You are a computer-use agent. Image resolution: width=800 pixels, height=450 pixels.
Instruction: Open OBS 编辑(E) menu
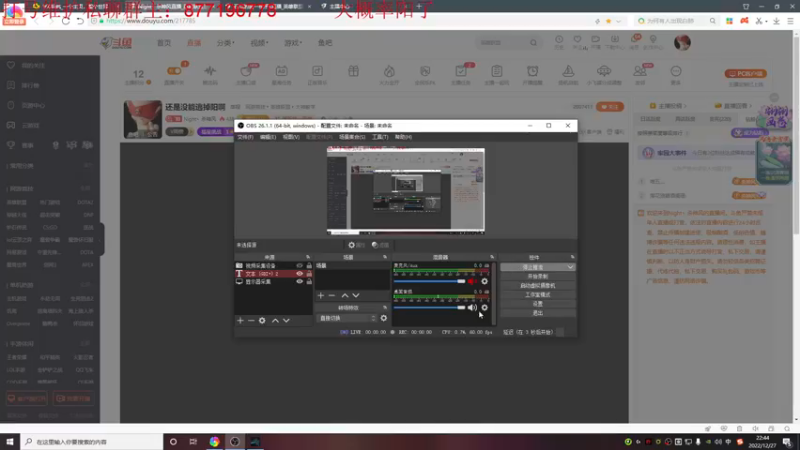[268, 137]
